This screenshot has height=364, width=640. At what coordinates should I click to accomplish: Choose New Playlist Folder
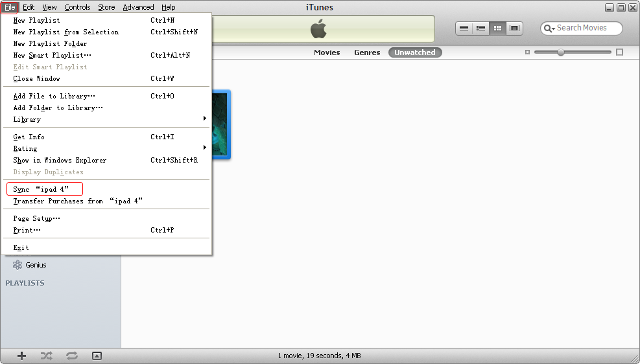tap(106, 43)
